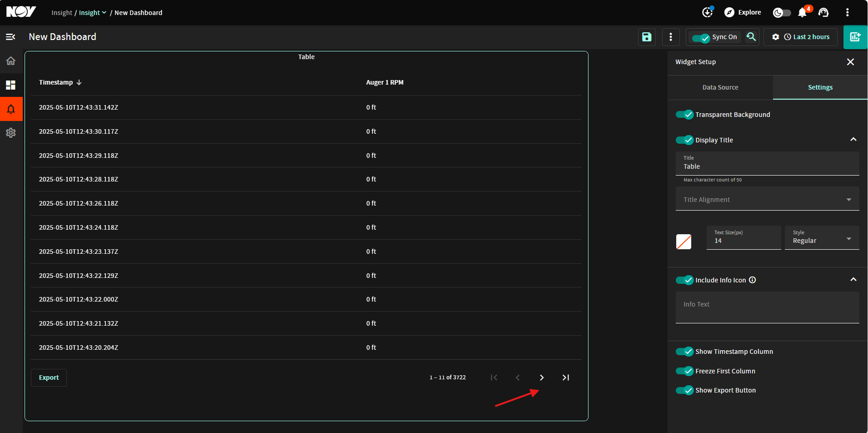Open time settings gear icon

click(776, 37)
